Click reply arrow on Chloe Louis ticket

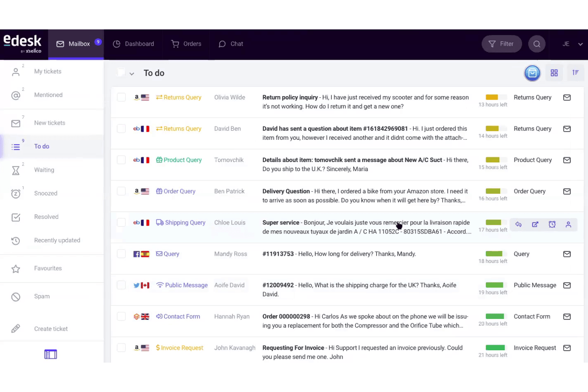tap(518, 225)
